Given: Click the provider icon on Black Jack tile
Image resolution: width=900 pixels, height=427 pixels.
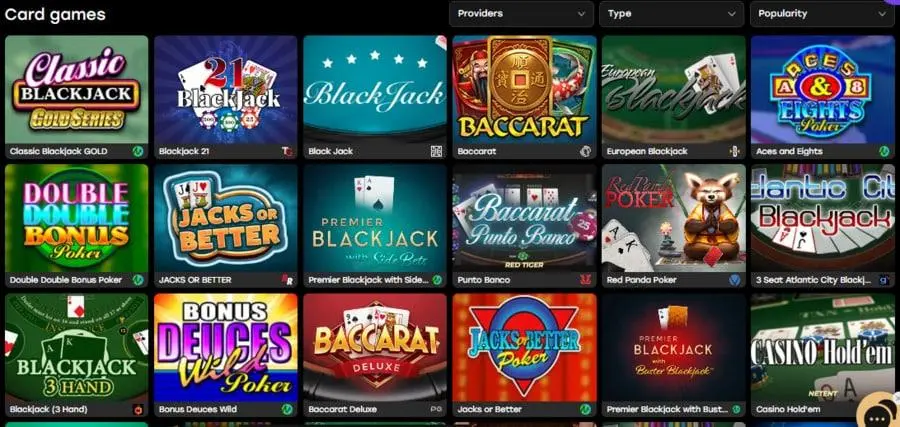Looking at the screenshot, I should coord(436,152).
